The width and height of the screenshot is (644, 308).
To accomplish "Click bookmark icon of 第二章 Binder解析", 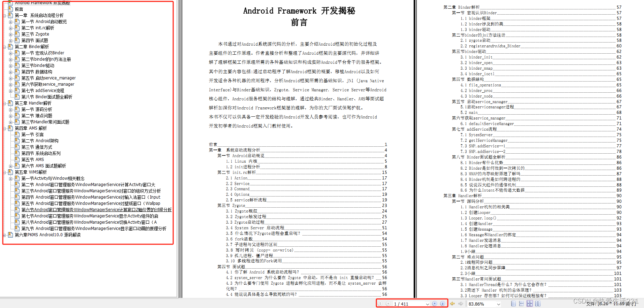I will [x=10, y=47].
